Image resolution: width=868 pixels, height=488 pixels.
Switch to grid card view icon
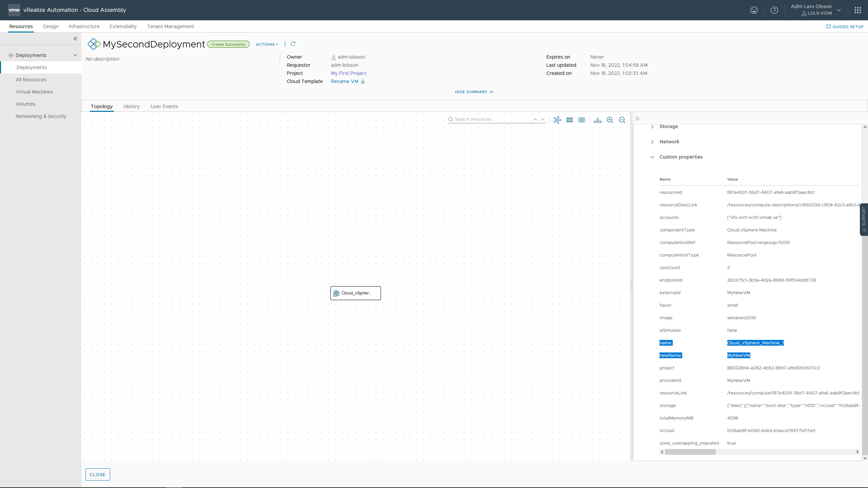[570, 120]
